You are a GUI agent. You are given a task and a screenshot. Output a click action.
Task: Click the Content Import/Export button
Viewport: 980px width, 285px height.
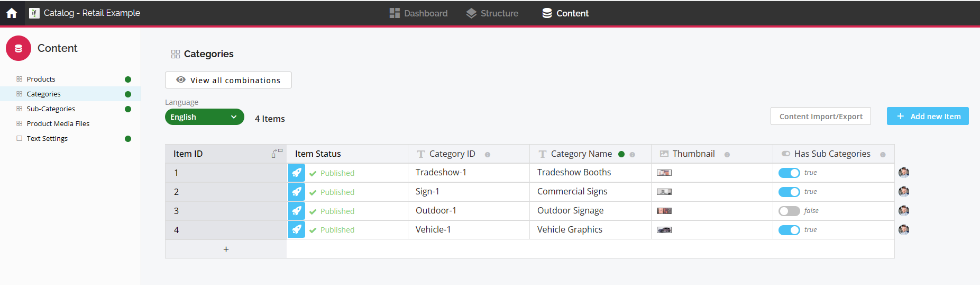coord(820,117)
